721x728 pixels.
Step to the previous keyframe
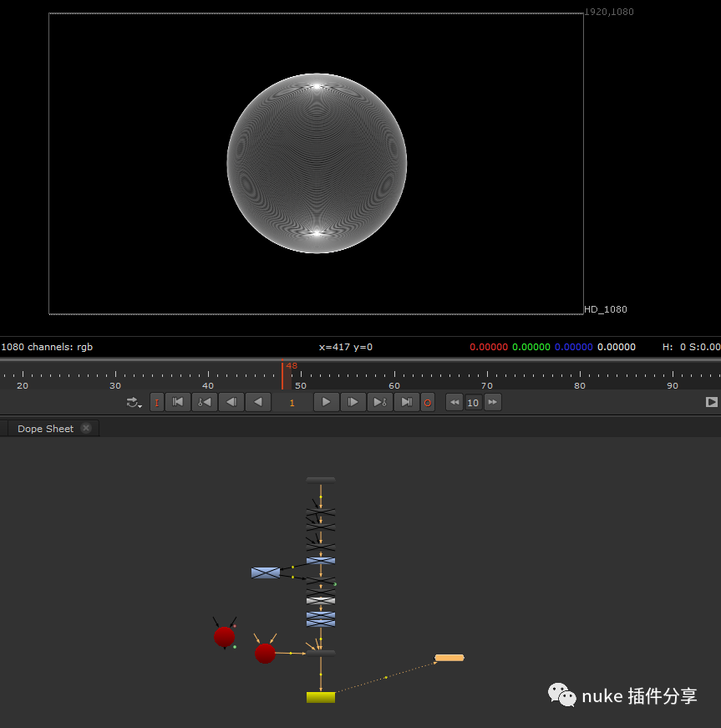click(x=204, y=402)
